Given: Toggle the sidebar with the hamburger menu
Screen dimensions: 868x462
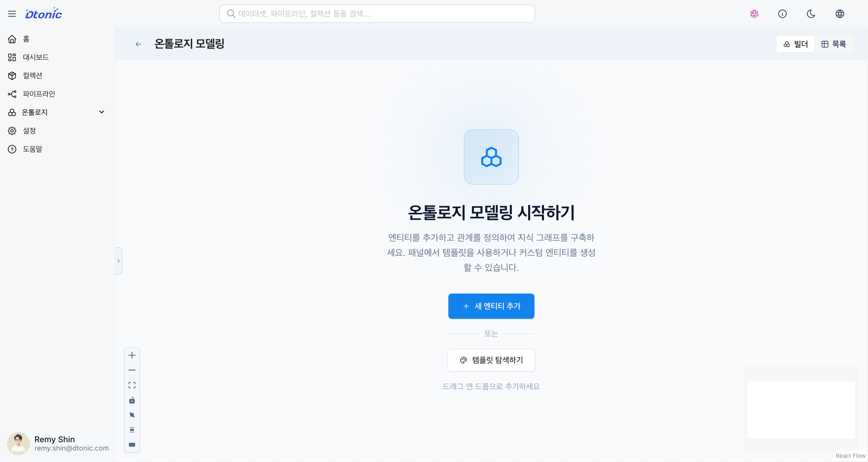Looking at the screenshot, I should point(12,14).
